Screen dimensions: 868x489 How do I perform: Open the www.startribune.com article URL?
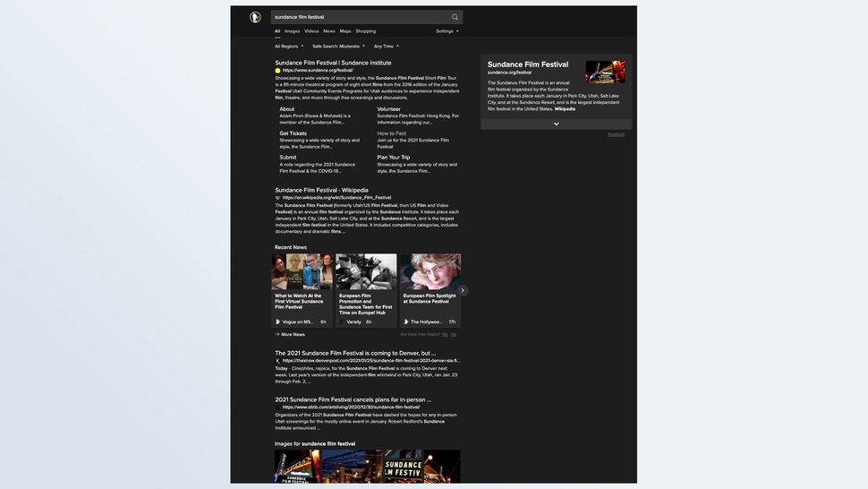tap(351, 407)
